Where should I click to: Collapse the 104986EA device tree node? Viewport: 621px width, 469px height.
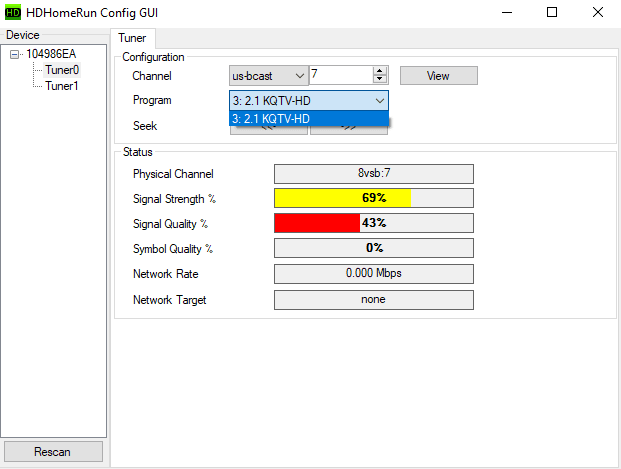click(x=14, y=54)
